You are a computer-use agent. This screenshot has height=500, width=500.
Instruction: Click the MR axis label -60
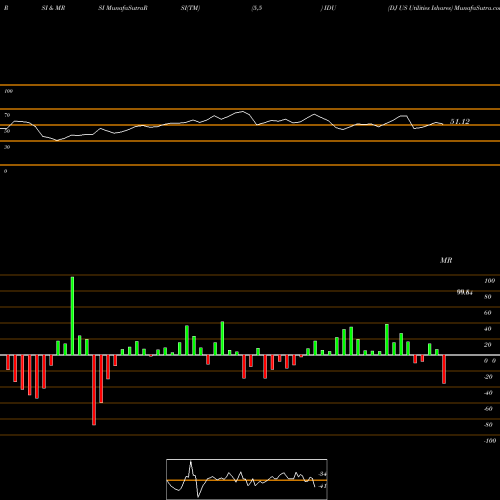pyautogui.click(x=488, y=409)
